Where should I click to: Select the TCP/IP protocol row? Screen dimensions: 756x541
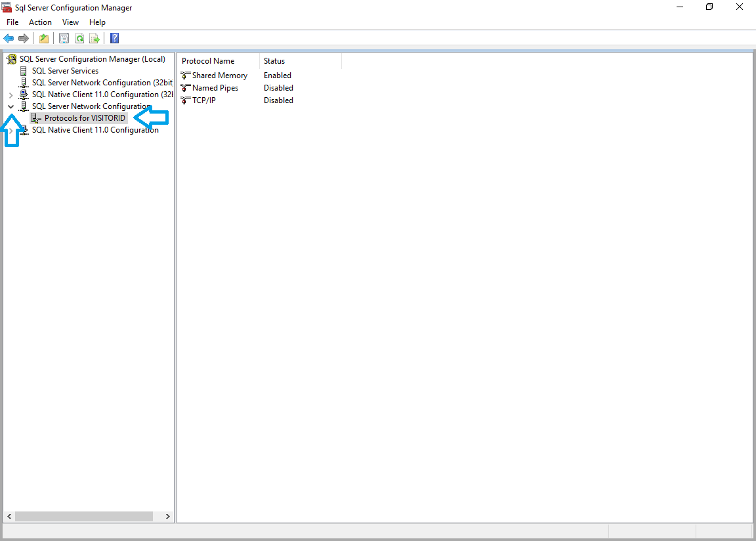[x=203, y=100]
